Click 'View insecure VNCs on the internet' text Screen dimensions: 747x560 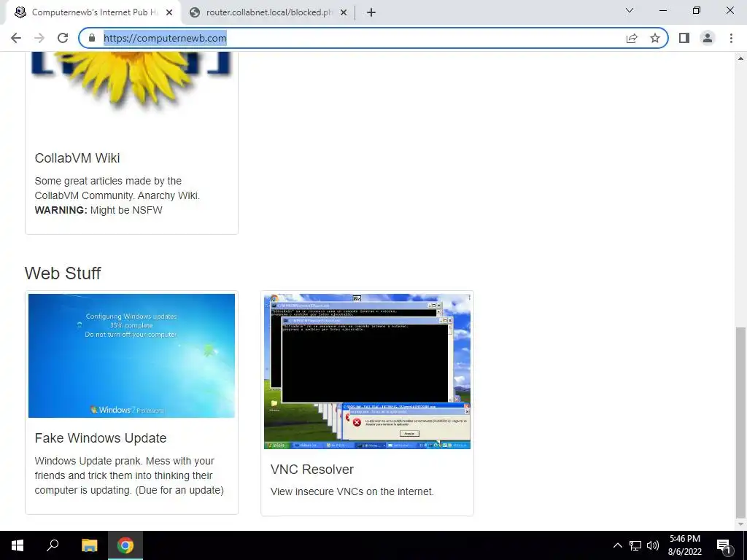[x=352, y=492]
